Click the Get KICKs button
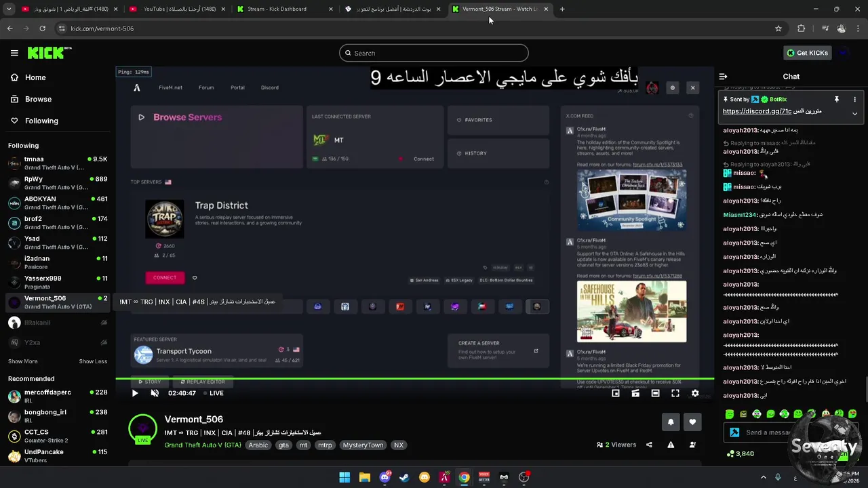868x488 pixels. [x=807, y=53]
